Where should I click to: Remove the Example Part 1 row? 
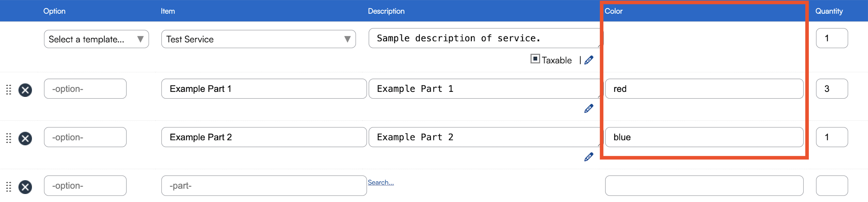[x=25, y=90]
